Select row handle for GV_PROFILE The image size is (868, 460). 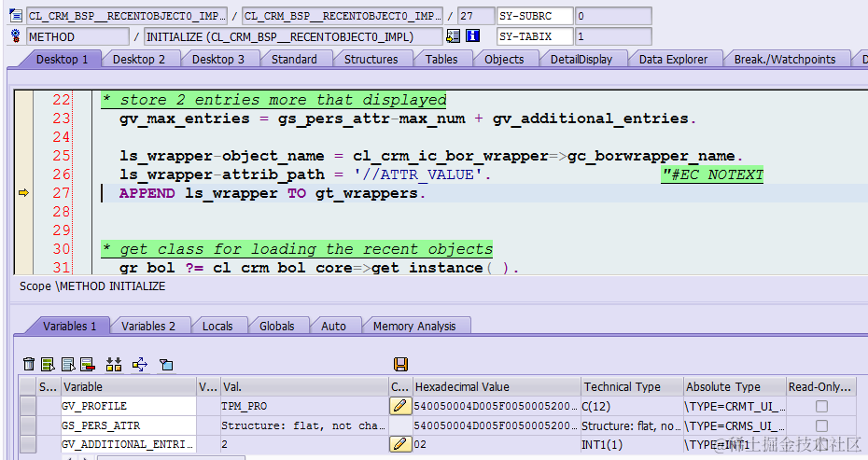[x=28, y=406]
